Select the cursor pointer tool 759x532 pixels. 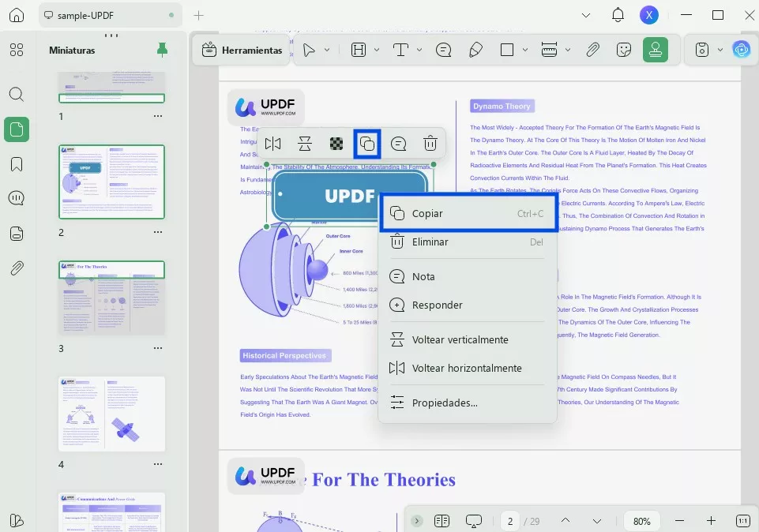click(308, 50)
